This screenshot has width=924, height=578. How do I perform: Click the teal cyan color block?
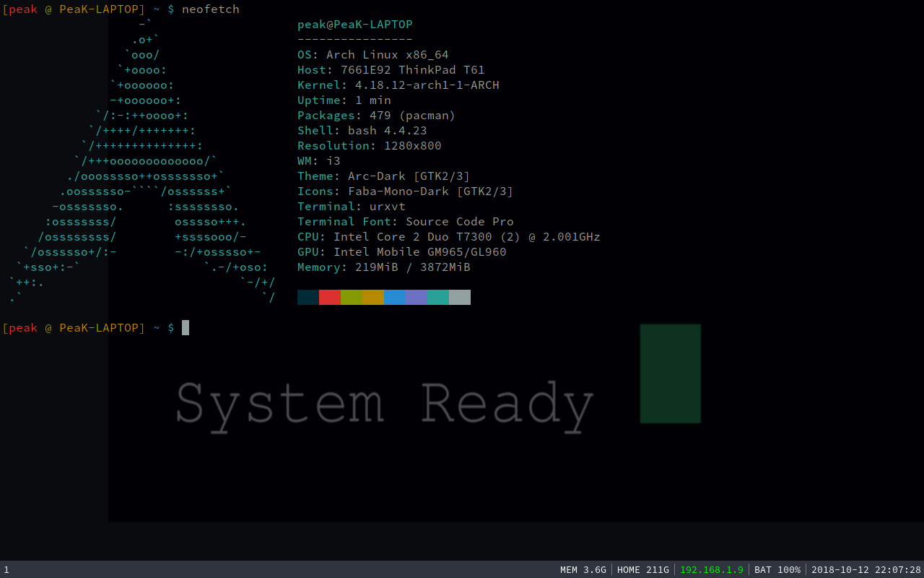[438, 297]
